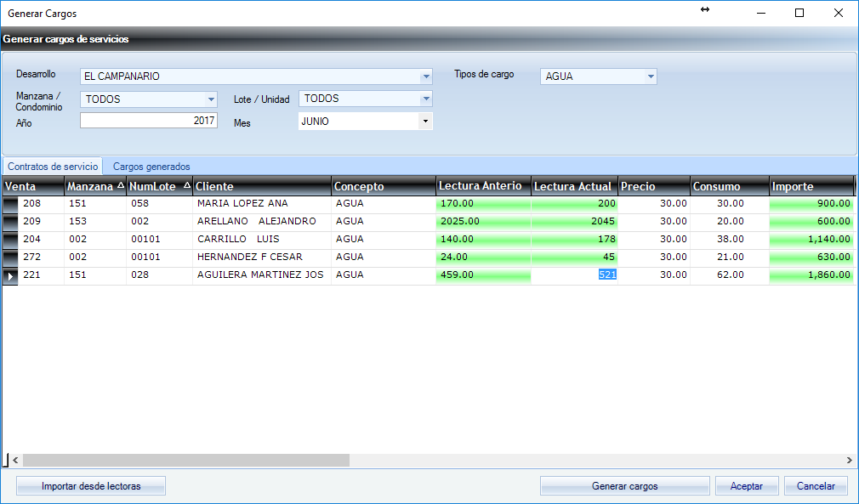Click client cell CARRILLO LUIS
The height and width of the screenshot is (504, 859).
pyautogui.click(x=262, y=239)
